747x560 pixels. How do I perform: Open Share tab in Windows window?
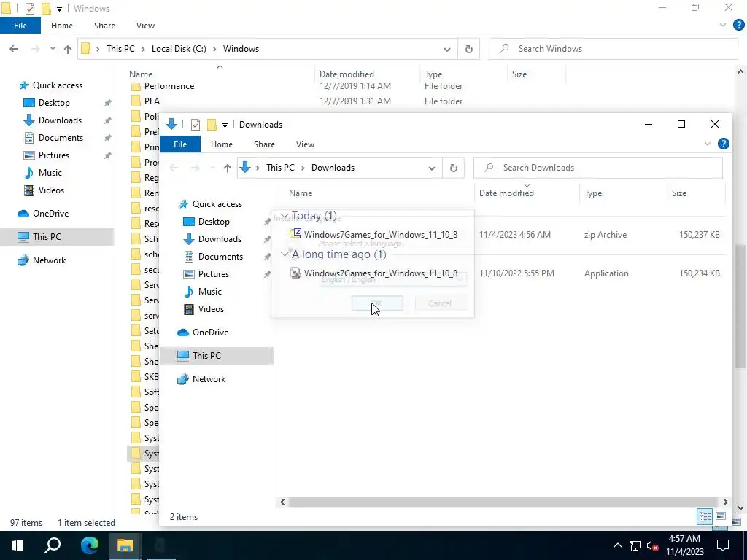point(104,26)
